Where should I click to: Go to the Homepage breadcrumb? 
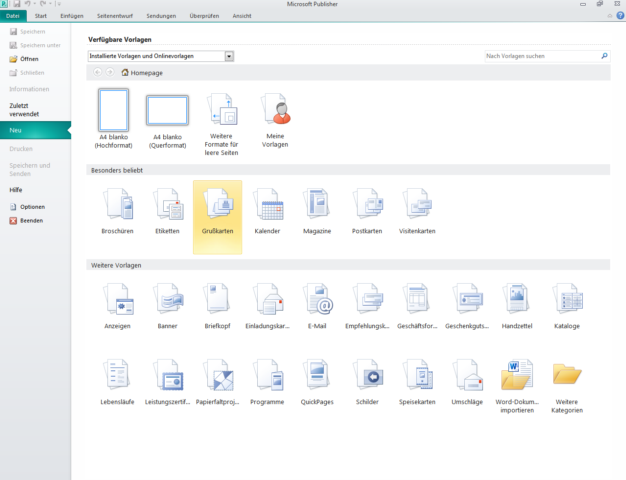click(142, 73)
